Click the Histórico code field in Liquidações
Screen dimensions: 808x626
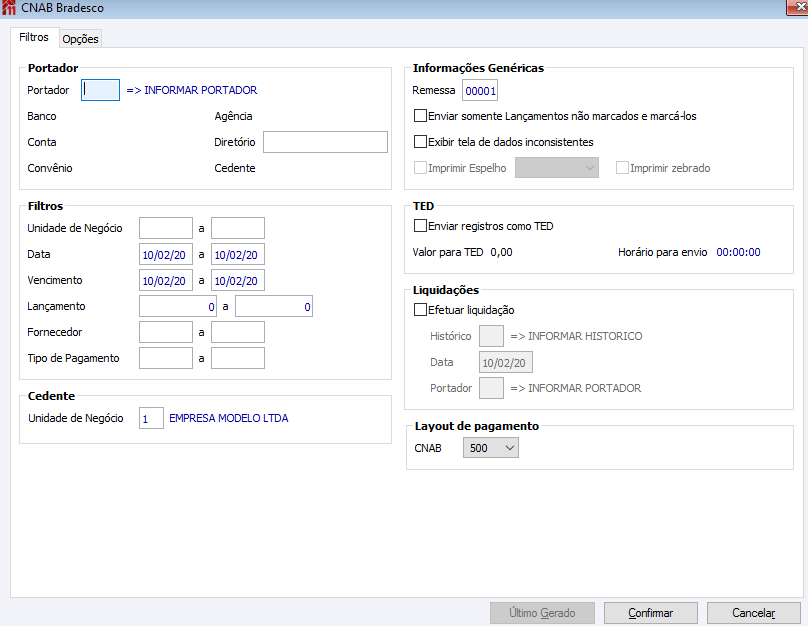click(492, 336)
